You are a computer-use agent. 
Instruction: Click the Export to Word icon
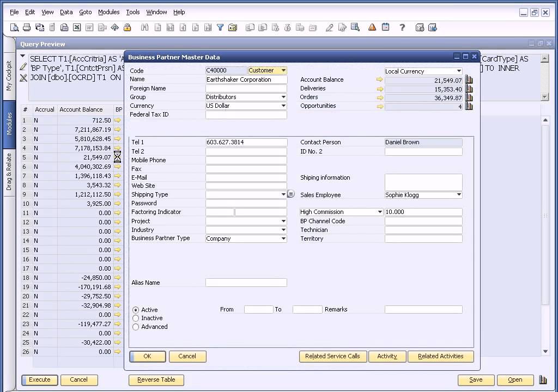pos(89,27)
